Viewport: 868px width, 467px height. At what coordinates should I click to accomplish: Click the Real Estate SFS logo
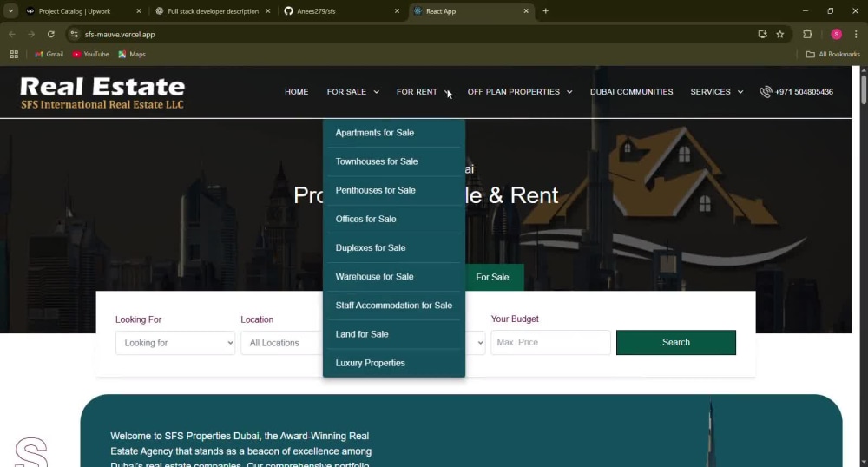click(x=102, y=92)
